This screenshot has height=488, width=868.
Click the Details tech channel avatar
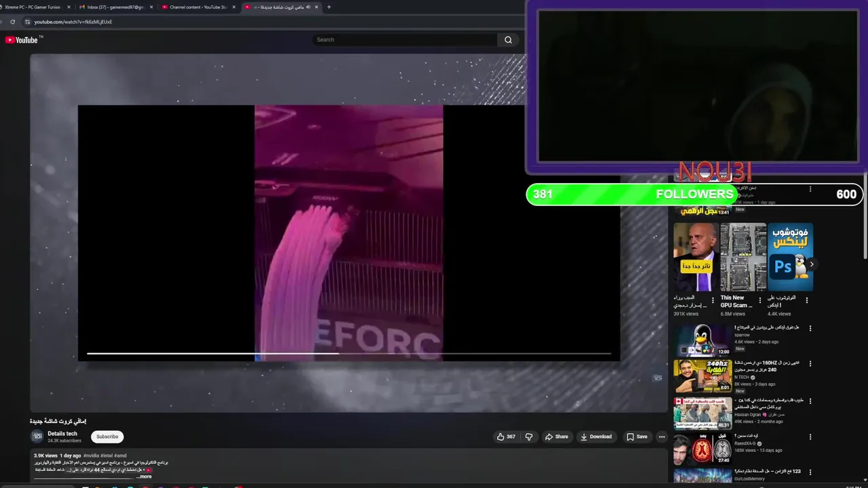pyautogui.click(x=37, y=436)
